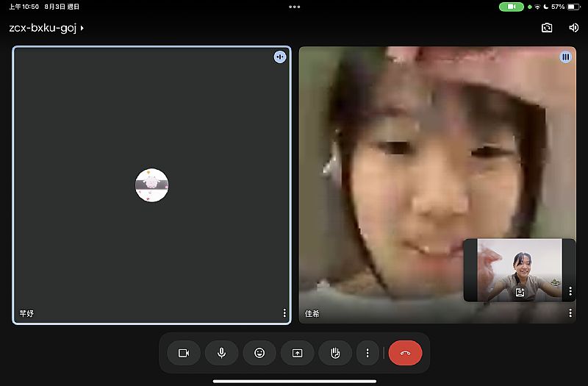This screenshot has width=588, height=386.
Task: Open the three-dot menu on 佳希's tile
Action: tap(570, 313)
